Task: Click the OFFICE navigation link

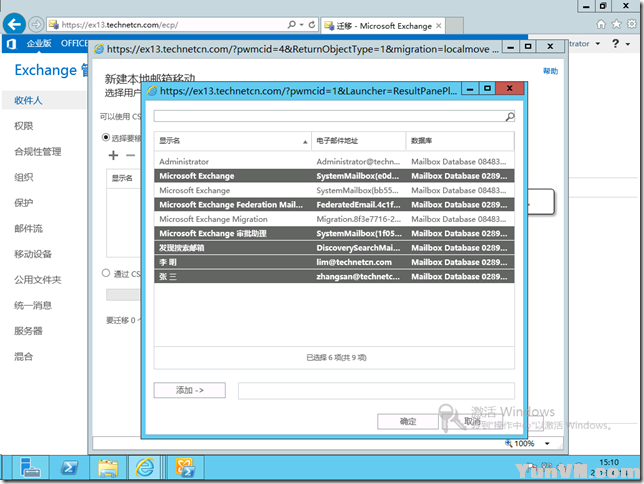Action: tap(74, 43)
